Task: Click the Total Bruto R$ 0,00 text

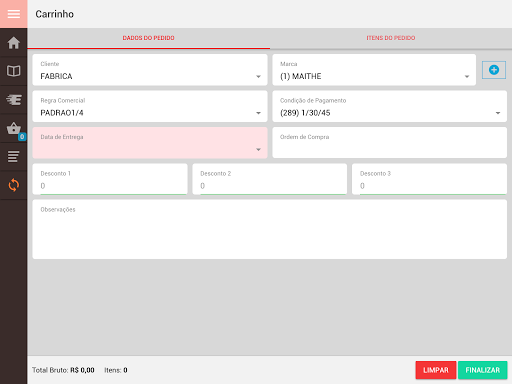Action: point(63,370)
